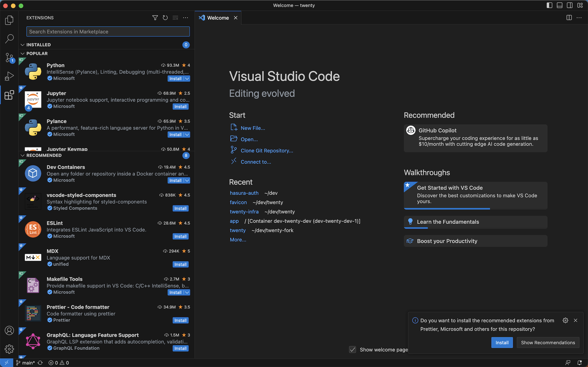Select the Welcome editor tab
588x367 pixels.
pos(218,18)
